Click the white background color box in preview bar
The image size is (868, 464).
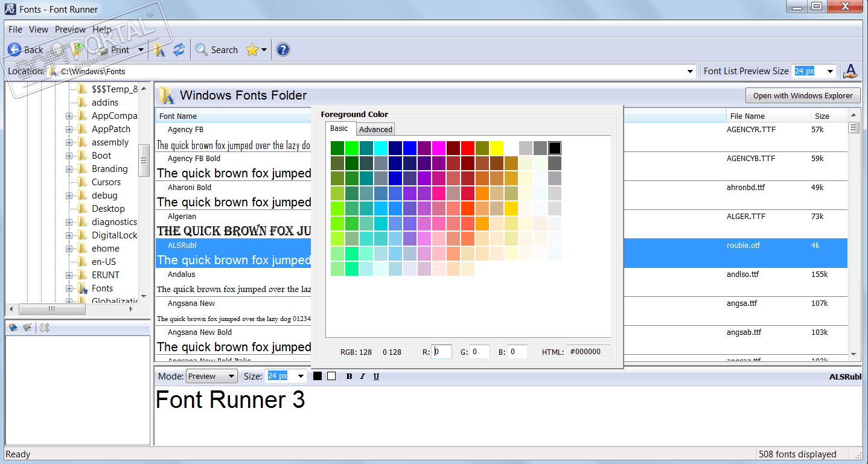331,376
